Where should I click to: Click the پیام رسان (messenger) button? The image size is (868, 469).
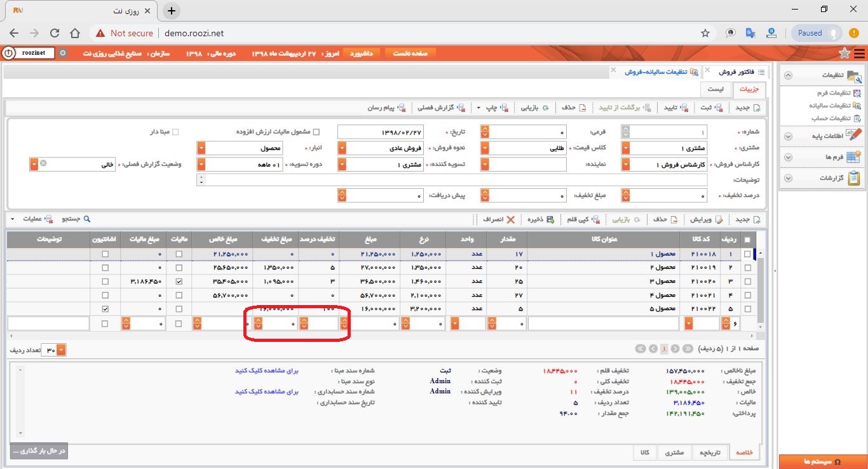click(x=386, y=107)
